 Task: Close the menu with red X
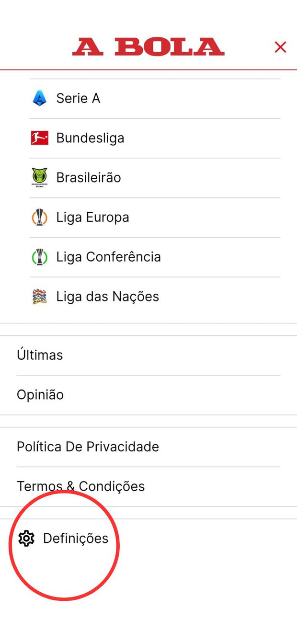[280, 47]
